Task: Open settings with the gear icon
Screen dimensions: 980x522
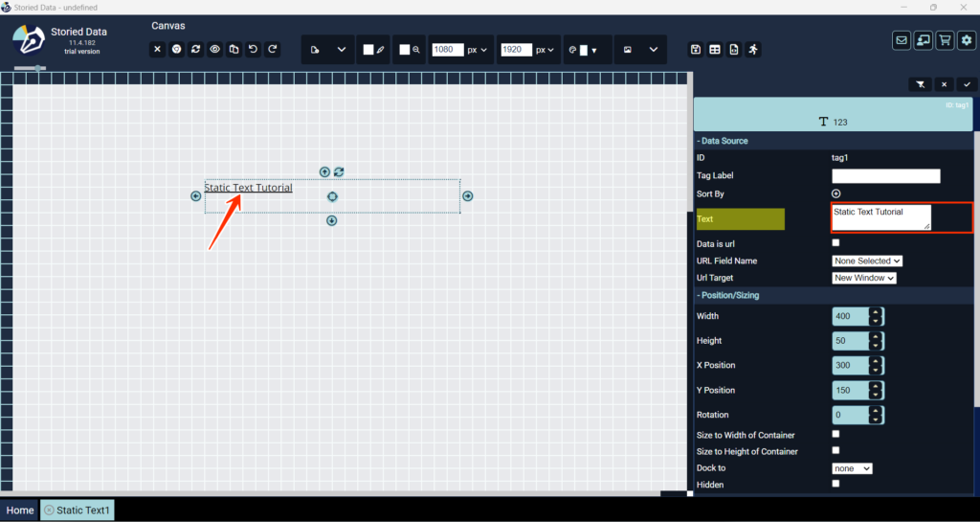Action: (967, 40)
